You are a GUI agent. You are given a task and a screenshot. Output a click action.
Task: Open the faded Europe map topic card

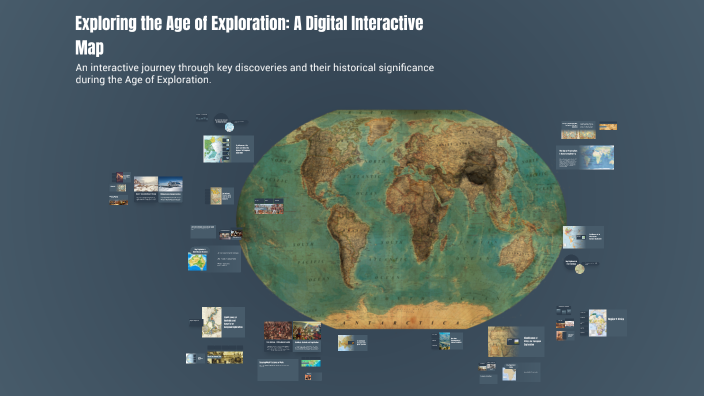pyautogui.click(x=352, y=343)
